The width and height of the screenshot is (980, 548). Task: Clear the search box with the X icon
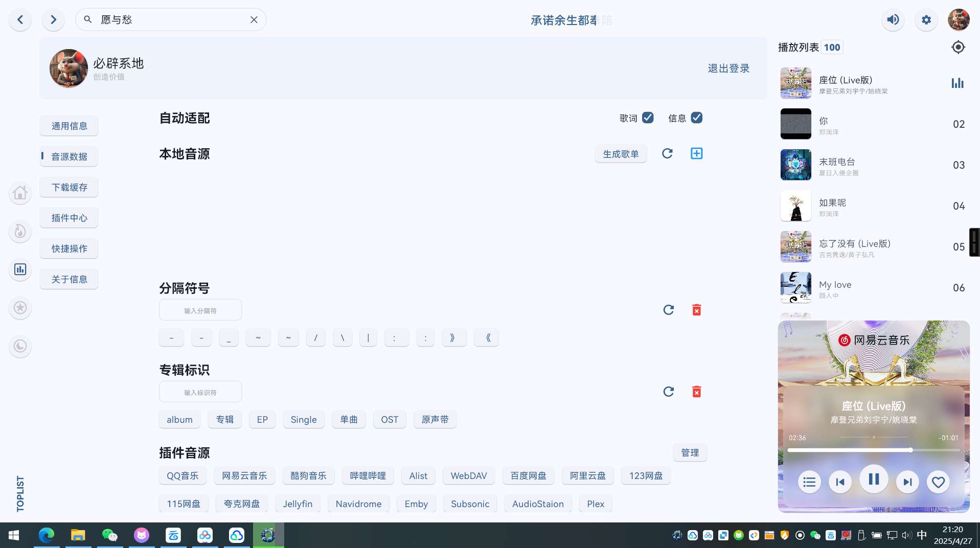(x=254, y=20)
